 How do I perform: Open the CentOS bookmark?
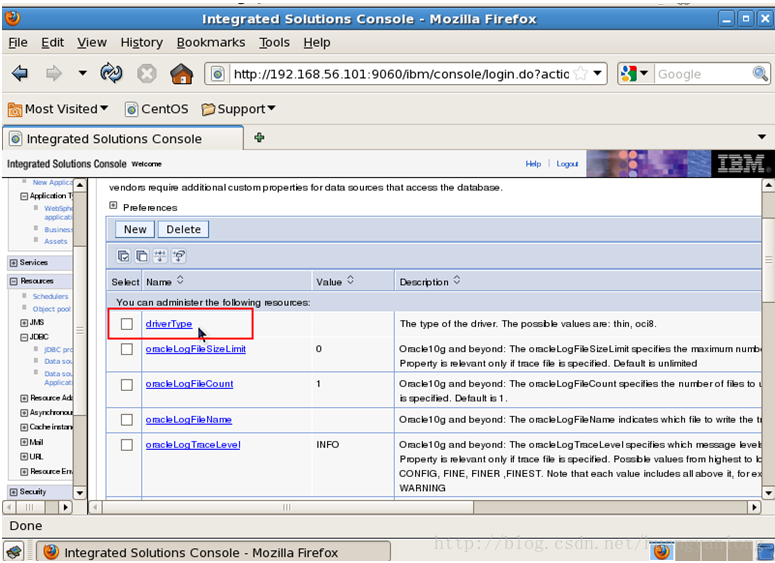point(157,109)
